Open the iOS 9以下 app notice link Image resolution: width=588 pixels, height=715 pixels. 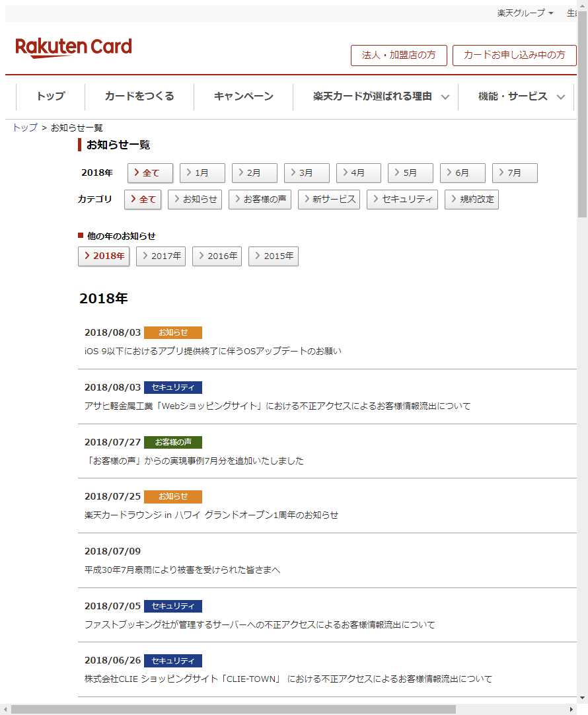point(213,352)
